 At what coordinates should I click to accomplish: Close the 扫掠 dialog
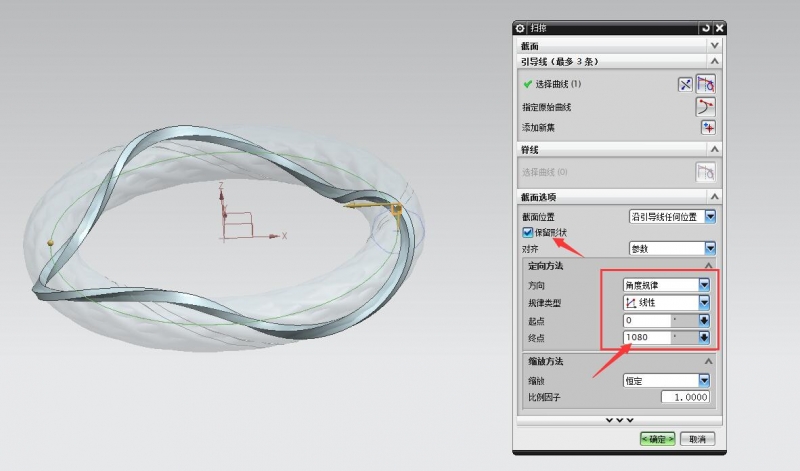click(x=719, y=29)
